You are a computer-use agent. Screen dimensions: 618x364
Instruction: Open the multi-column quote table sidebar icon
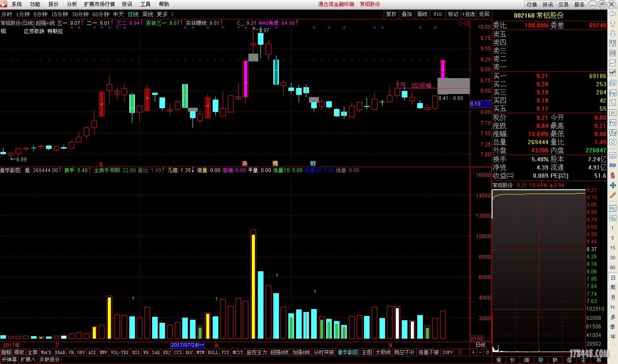click(x=613, y=53)
